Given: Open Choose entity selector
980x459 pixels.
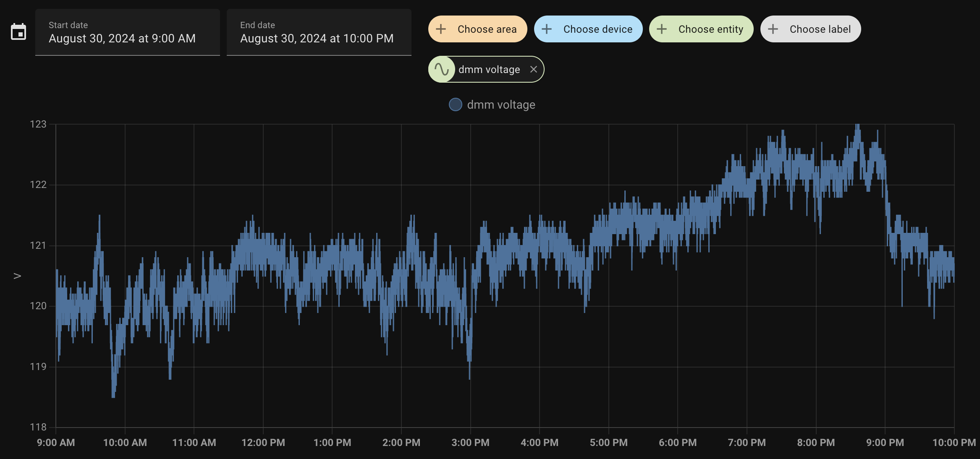Looking at the screenshot, I should (710, 29).
